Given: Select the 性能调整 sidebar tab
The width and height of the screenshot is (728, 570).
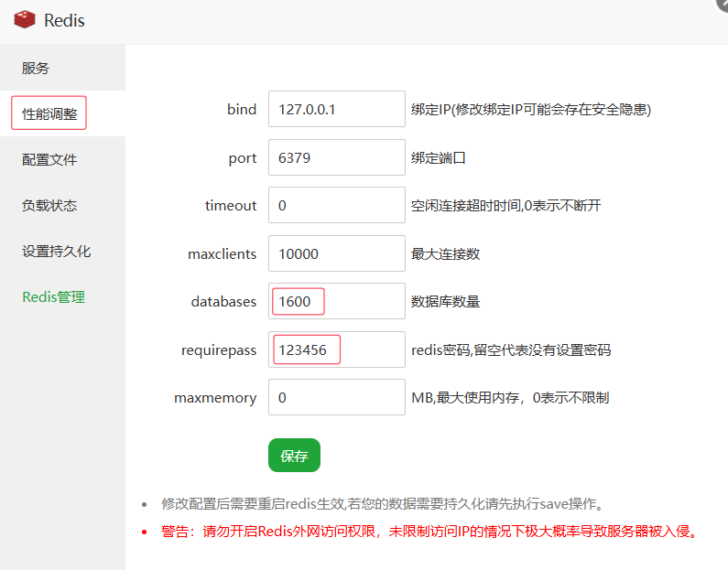Looking at the screenshot, I should coord(49,114).
